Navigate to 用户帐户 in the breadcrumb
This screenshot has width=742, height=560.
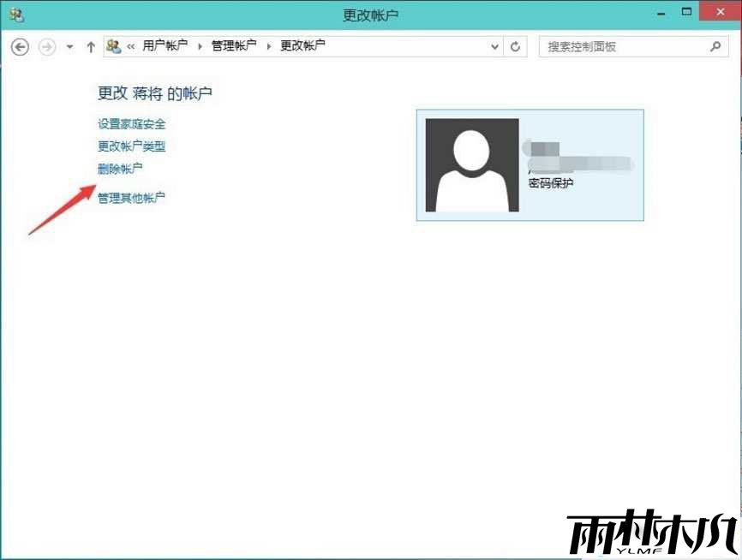165,46
